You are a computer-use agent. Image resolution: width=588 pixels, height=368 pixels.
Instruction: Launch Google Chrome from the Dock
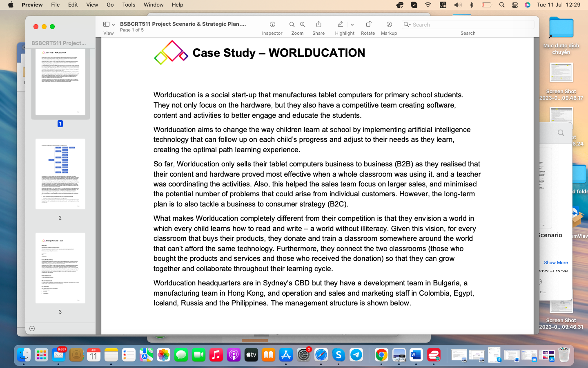coord(381,355)
